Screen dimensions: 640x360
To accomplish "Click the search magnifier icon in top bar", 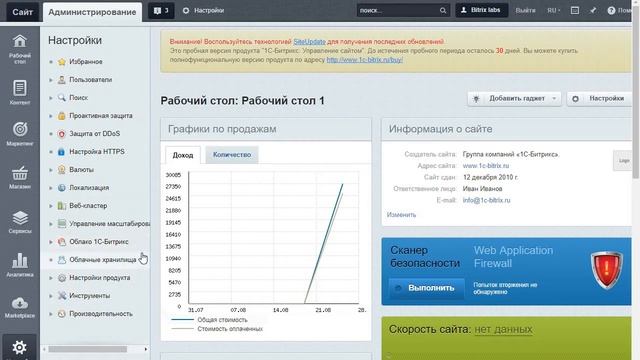I will coord(443,11).
